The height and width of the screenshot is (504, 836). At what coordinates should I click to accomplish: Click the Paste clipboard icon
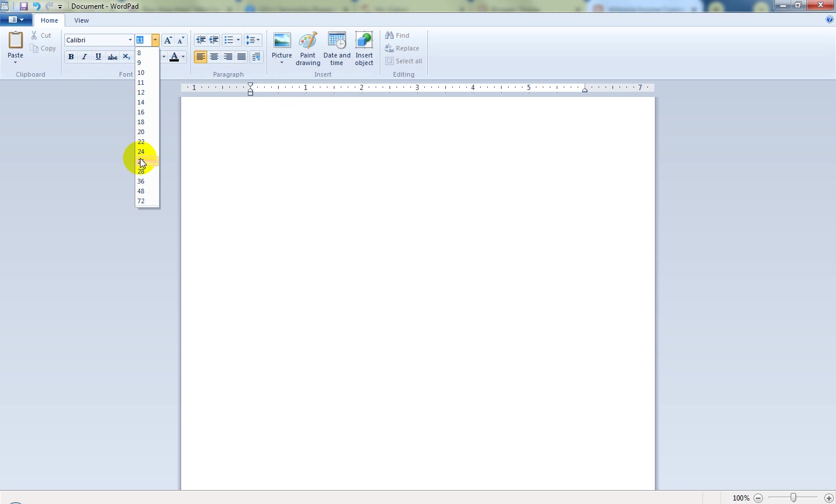pos(15,41)
